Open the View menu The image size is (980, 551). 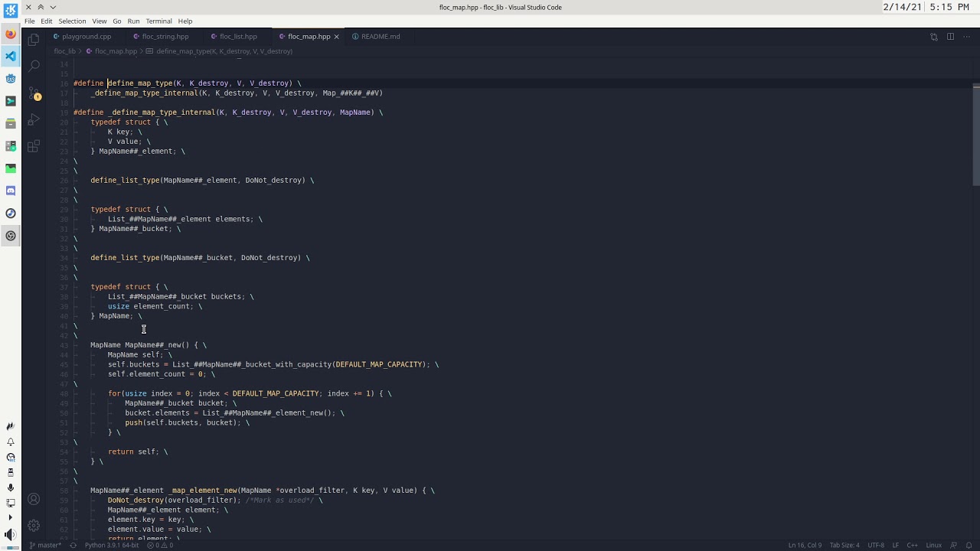100,21
